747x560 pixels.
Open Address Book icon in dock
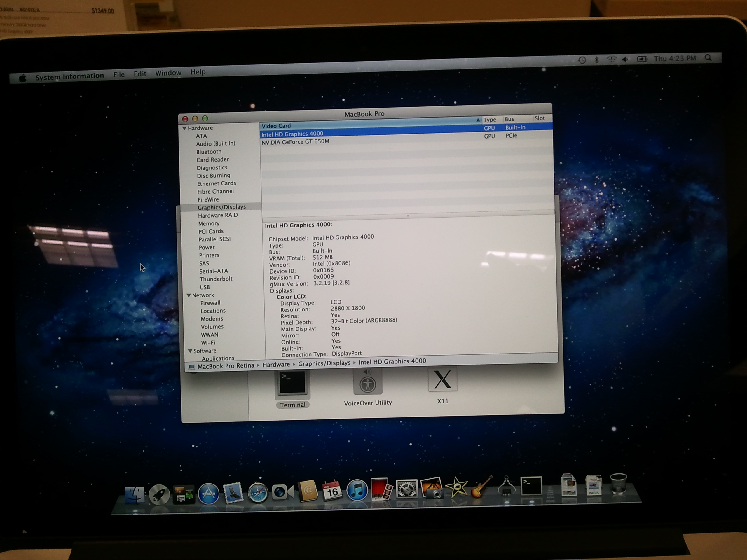[x=307, y=491]
